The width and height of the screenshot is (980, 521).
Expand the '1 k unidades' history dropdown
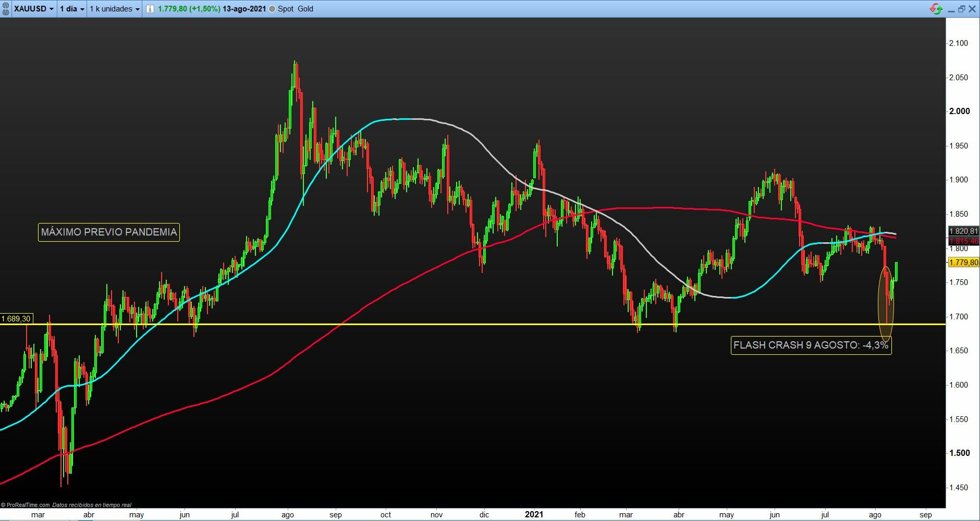tap(115, 9)
